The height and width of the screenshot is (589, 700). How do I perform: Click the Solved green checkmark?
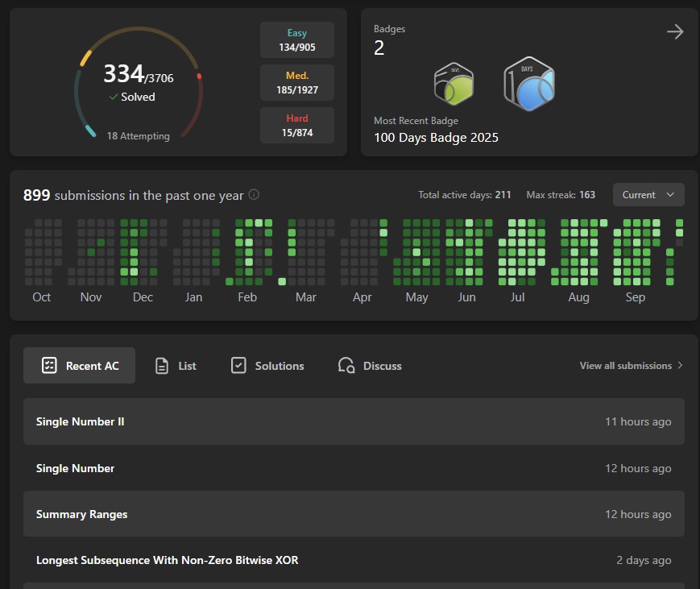point(114,97)
